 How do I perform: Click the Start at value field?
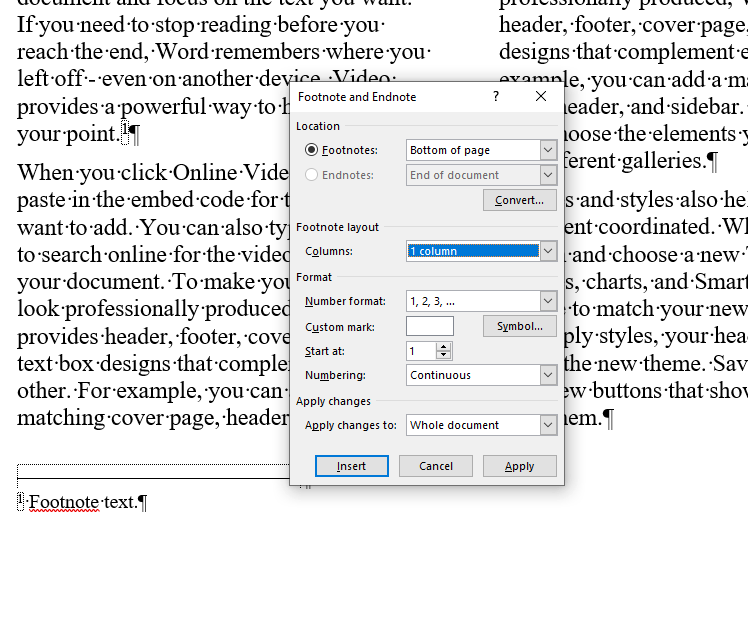(x=421, y=352)
